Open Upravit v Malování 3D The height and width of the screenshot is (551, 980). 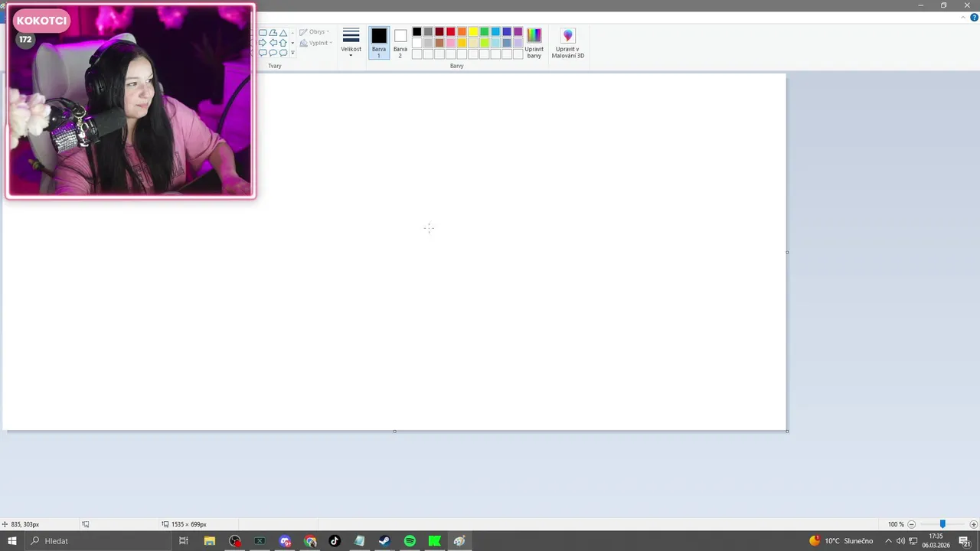[568, 43]
